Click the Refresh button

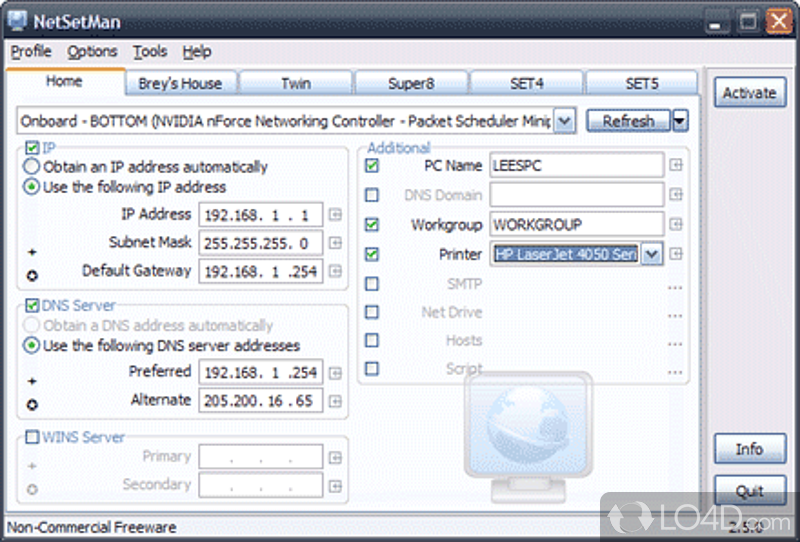click(x=629, y=121)
